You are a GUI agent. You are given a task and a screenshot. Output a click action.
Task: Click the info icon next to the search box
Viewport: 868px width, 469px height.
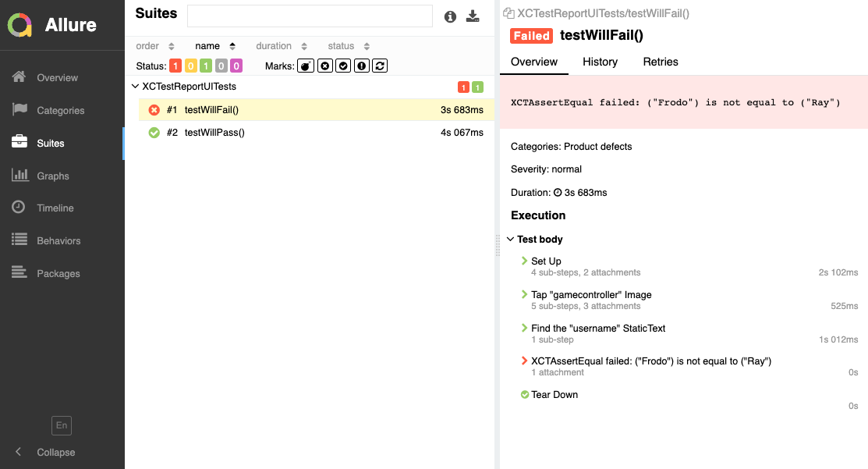[x=450, y=16]
